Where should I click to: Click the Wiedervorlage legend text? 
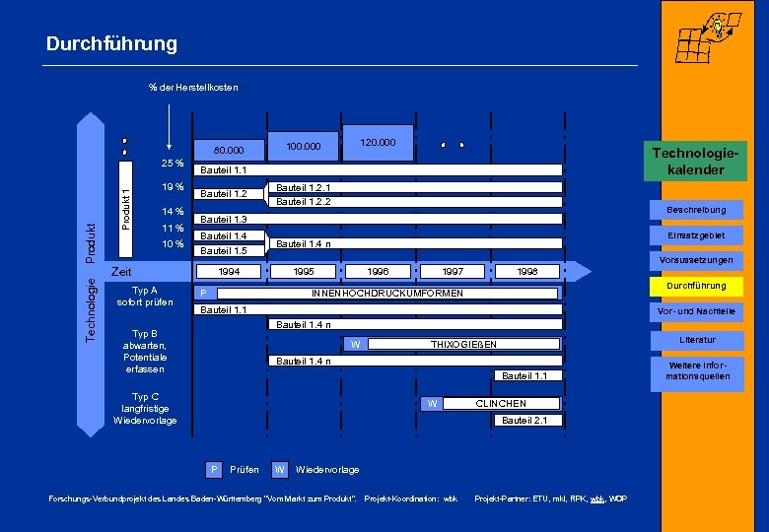(x=327, y=469)
